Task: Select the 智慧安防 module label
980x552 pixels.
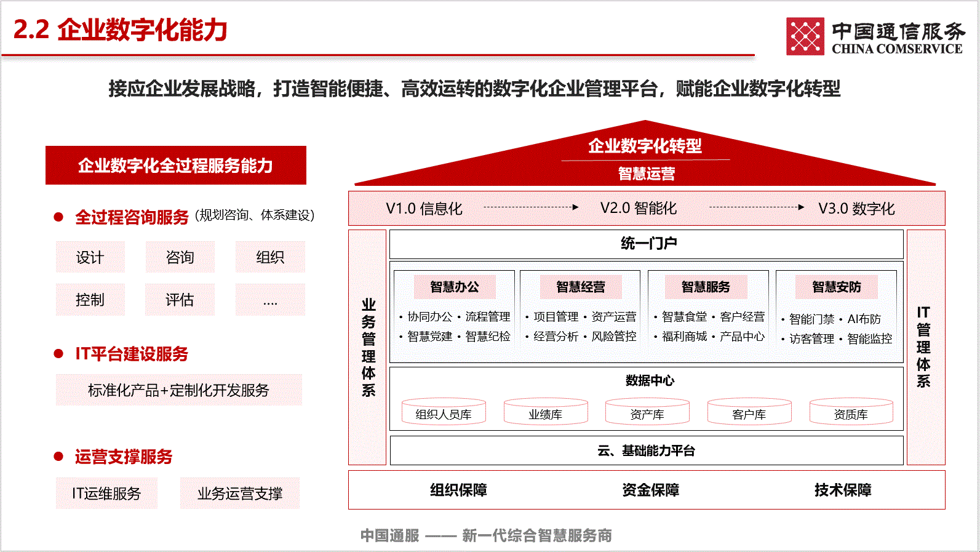Action: (836, 287)
